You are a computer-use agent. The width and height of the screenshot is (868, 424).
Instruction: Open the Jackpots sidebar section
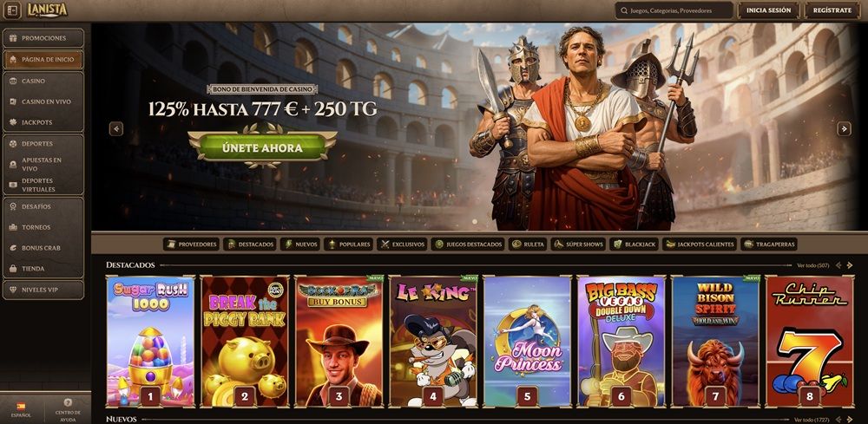coord(43,122)
